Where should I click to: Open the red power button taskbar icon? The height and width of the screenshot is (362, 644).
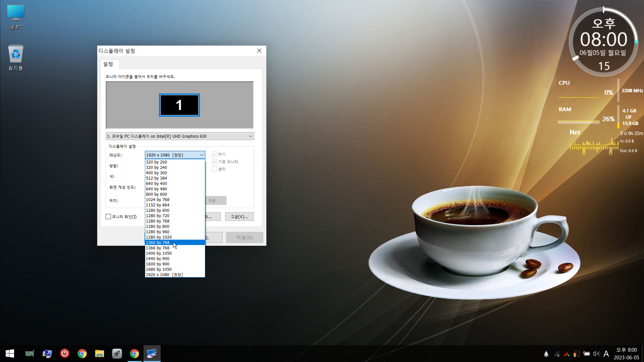tap(65, 354)
